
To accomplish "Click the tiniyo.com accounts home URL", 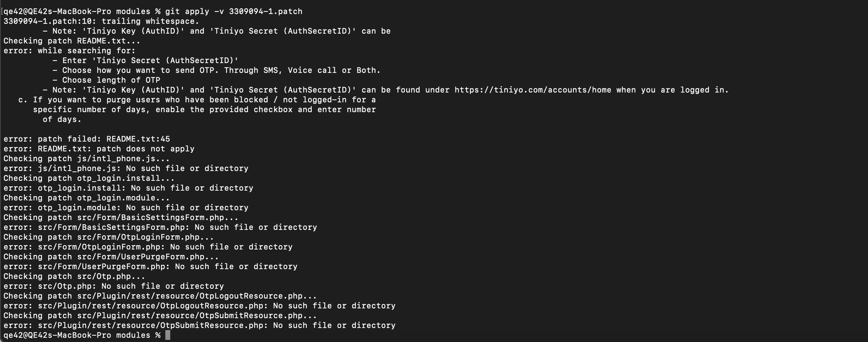I will tap(533, 90).
